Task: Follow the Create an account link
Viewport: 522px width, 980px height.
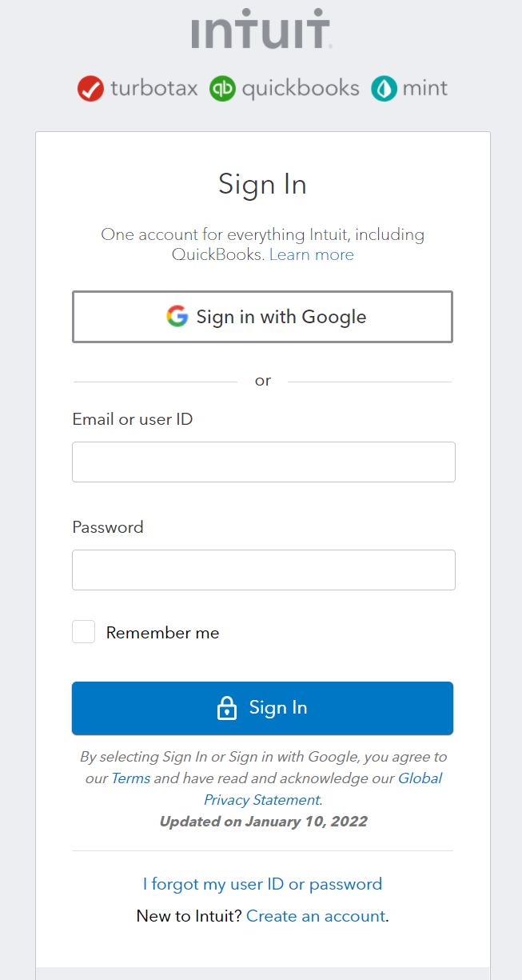Action: point(316,916)
